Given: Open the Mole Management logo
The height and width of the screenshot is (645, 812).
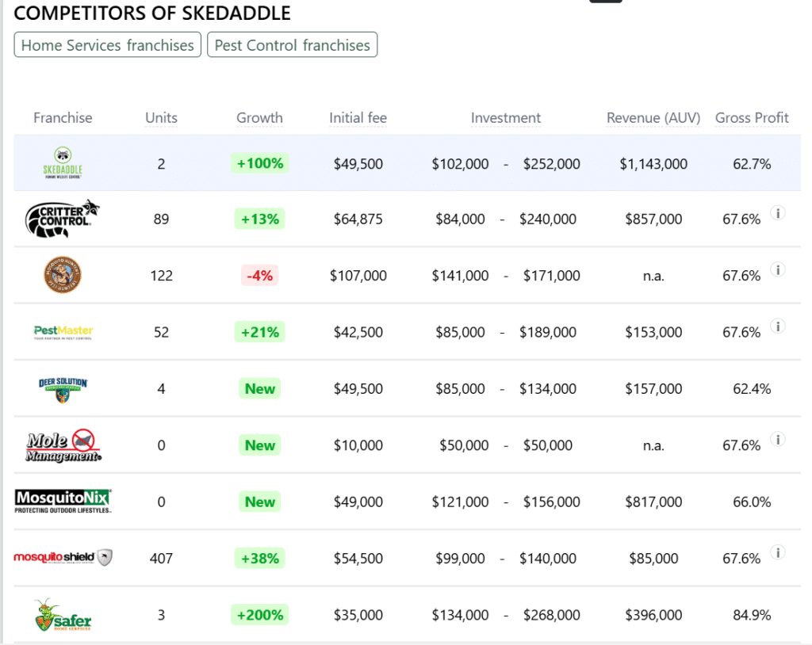Looking at the screenshot, I should [x=63, y=445].
